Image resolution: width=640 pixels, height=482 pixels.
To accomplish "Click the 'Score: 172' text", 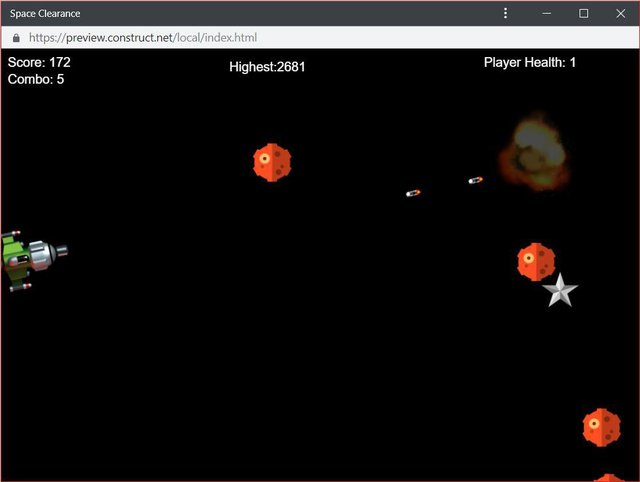I will (39, 62).
